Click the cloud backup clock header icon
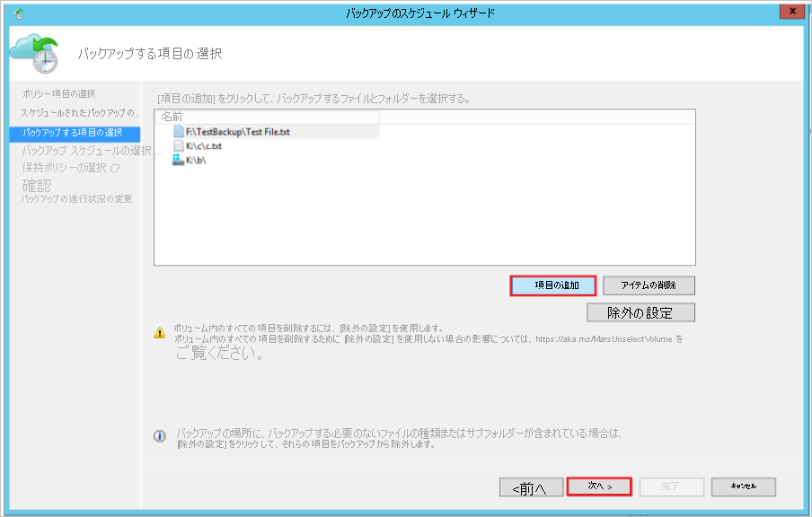Viewport: 812px width, 517px height. click(35, 53)
